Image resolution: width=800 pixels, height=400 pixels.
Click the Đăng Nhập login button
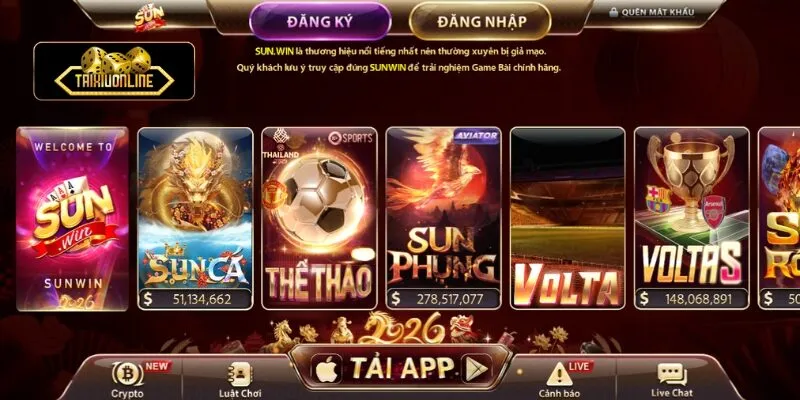coord(481,21)
